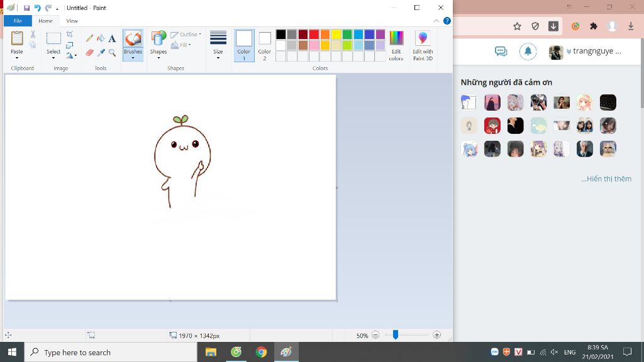Select the Color picker eyedropper tool
This screenshot has height=362, width=644.
(x=101, y=53)
